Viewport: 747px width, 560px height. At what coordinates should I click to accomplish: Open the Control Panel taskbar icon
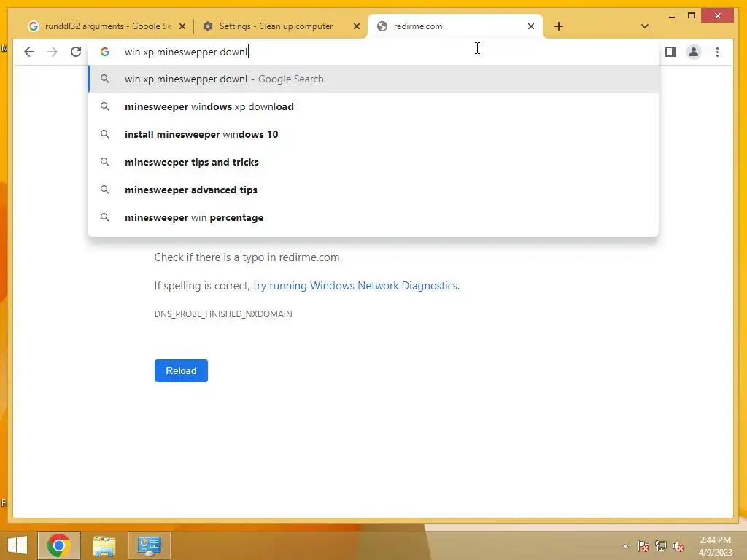(149, 545)
